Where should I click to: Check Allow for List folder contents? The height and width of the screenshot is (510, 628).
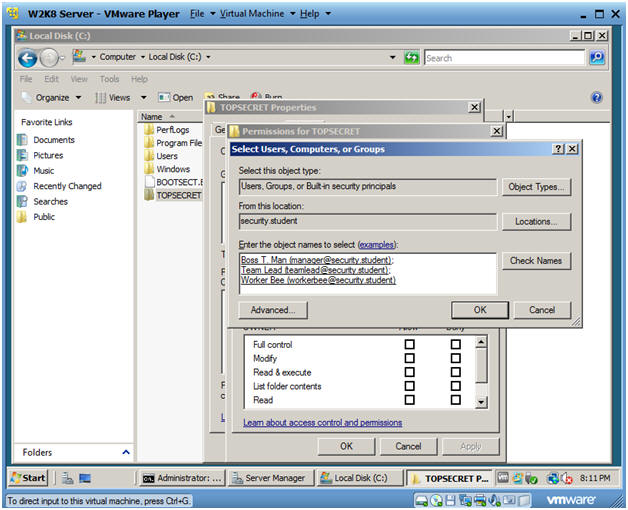click(409, 386)
